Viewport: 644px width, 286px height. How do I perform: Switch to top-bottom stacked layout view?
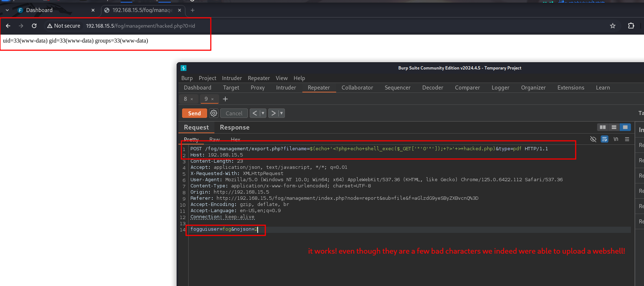point(614,127)
